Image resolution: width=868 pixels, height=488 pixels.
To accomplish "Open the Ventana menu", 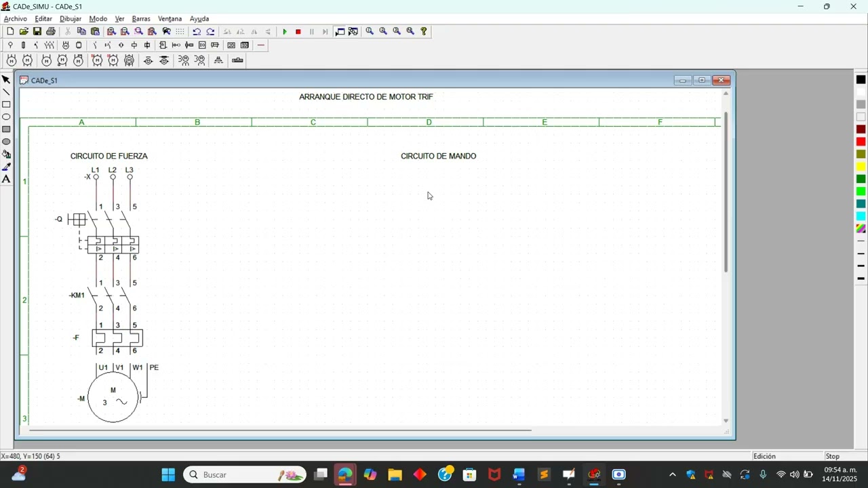I will pyautogui.click(x=170, y=19).
